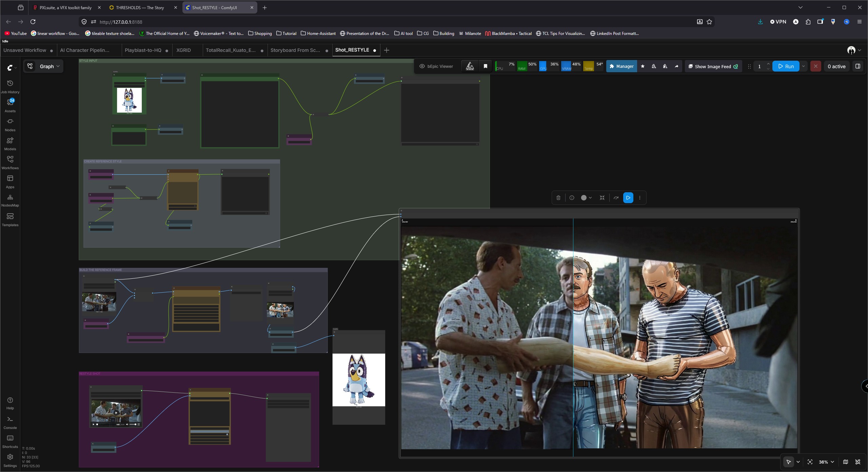The height and width of the screenshot is (472, 868).
Task: Collapse the selected node
Action: pos(602,198)
